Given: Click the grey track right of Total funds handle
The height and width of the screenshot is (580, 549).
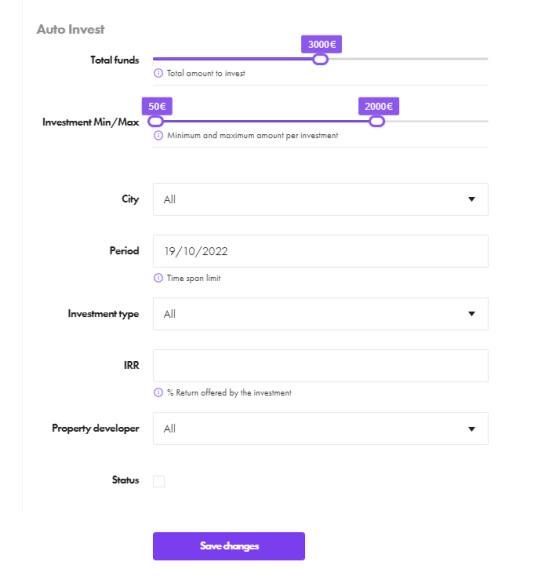Looking at the screenshot, I should click(x=408, y=59).
